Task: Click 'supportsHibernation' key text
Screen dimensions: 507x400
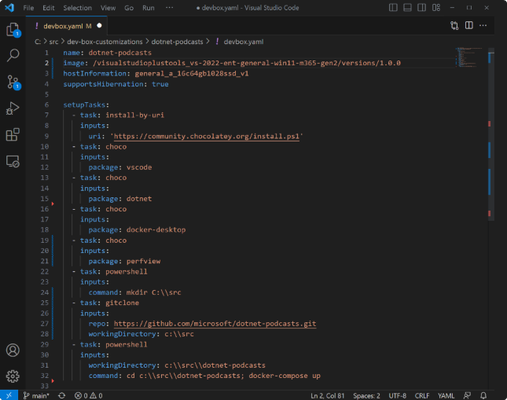Action: pos(103,84)
